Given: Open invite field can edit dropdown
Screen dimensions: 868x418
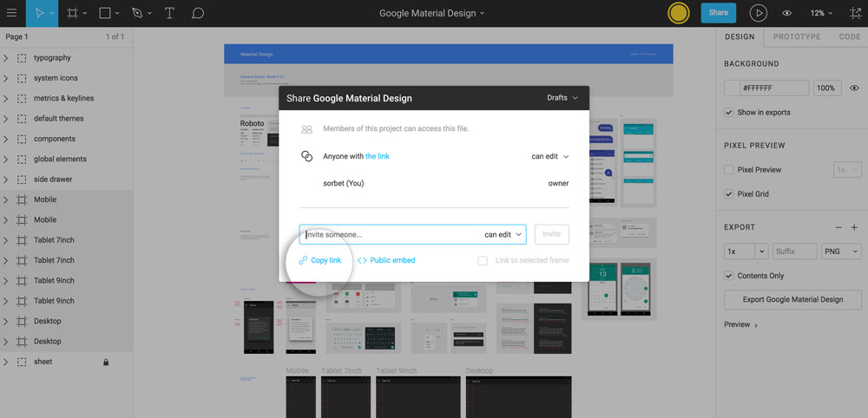Looking at the screenshot, I should [503, 234].
